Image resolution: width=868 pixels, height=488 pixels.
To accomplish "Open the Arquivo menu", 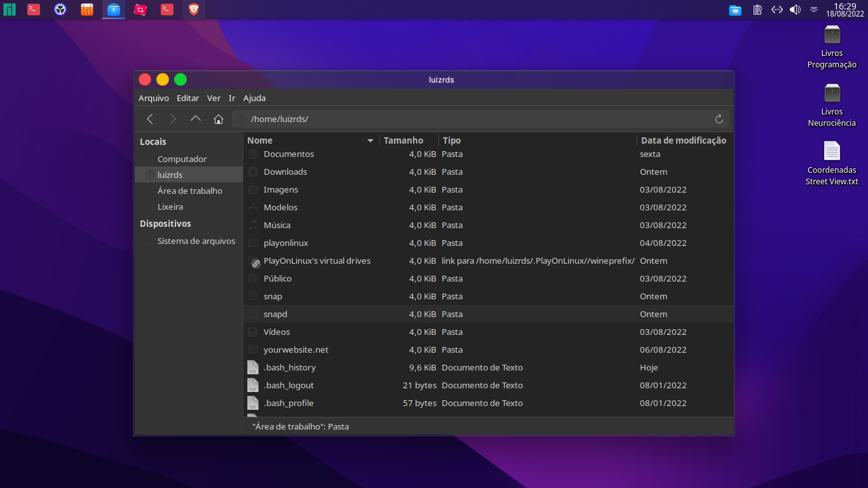I will 154,98.
